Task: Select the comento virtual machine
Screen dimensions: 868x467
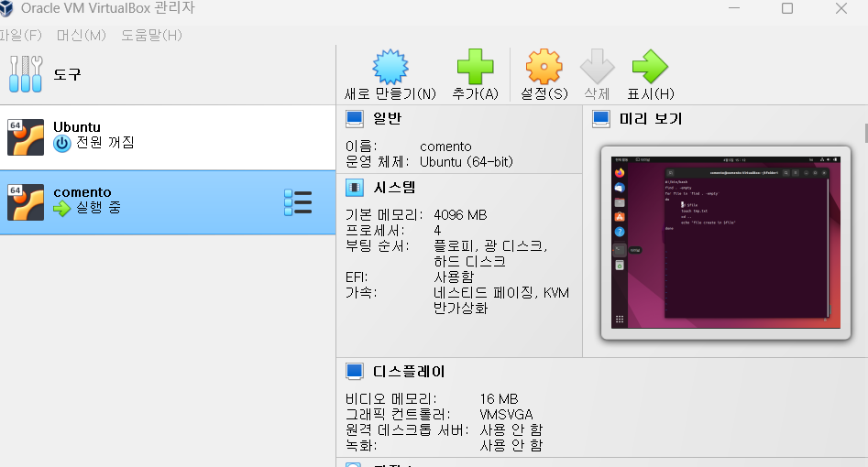Action: 168,202
